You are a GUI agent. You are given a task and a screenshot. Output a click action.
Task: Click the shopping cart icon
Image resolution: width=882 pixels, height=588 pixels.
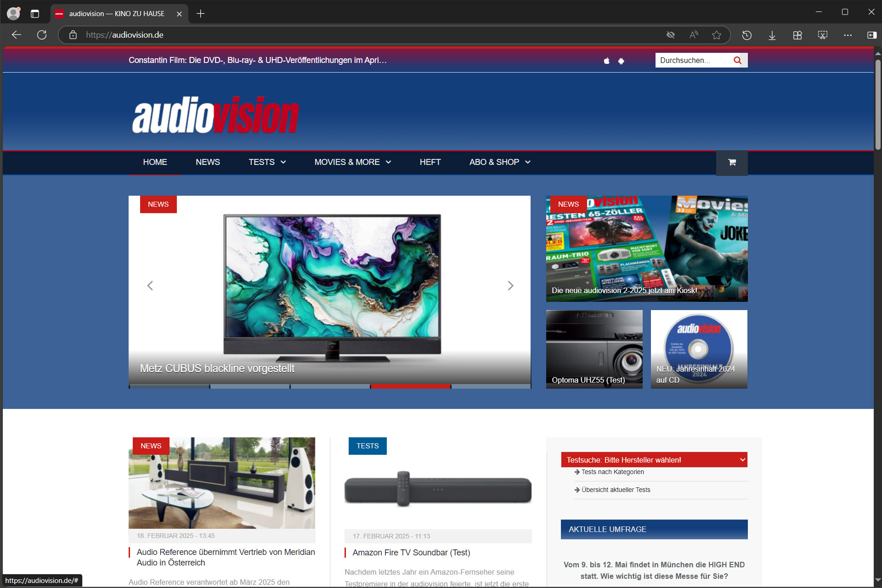point(732,163)
